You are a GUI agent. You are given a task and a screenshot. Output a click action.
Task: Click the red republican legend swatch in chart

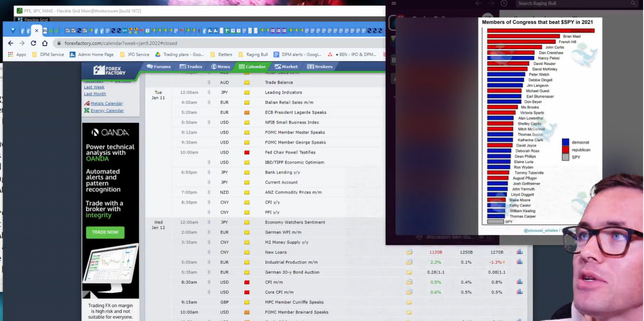565,150
